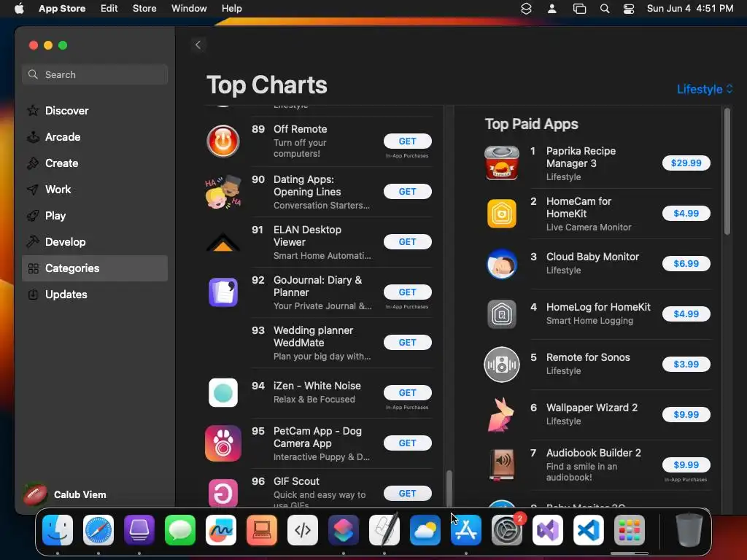Viewport: 747px width, 560px height.
Task: Open the PetCam App icon
Action: (x=223, y=443)
